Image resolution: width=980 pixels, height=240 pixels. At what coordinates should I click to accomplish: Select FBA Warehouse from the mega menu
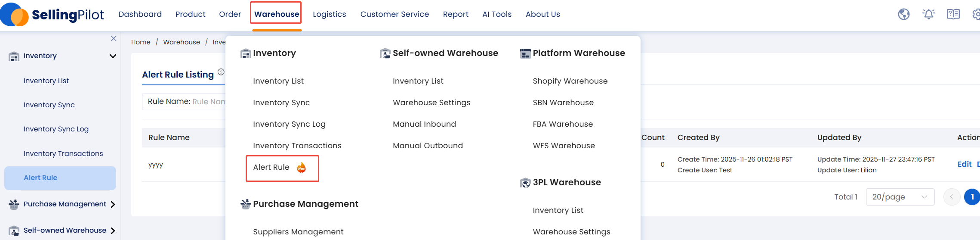[562, 124]
